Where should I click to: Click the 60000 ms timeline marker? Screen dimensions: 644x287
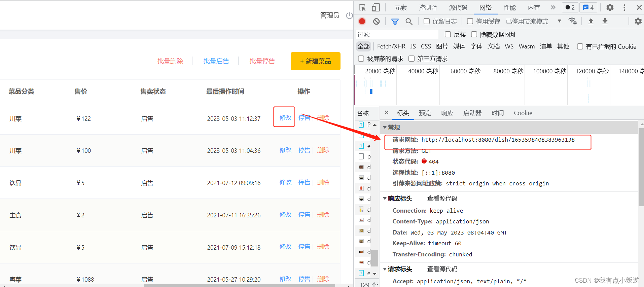[466, 71]
